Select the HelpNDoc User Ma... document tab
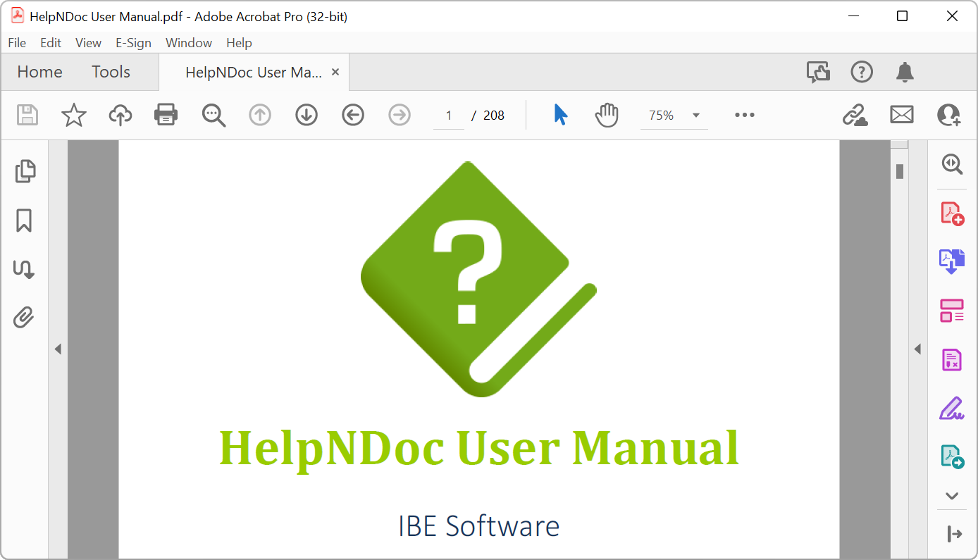978x560 pixels. [254, 73]
